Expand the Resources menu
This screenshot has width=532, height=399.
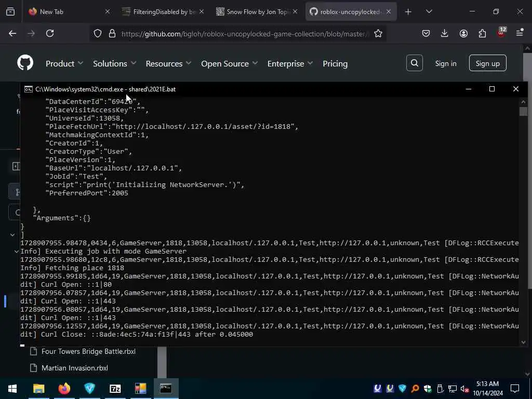point(168,63)
